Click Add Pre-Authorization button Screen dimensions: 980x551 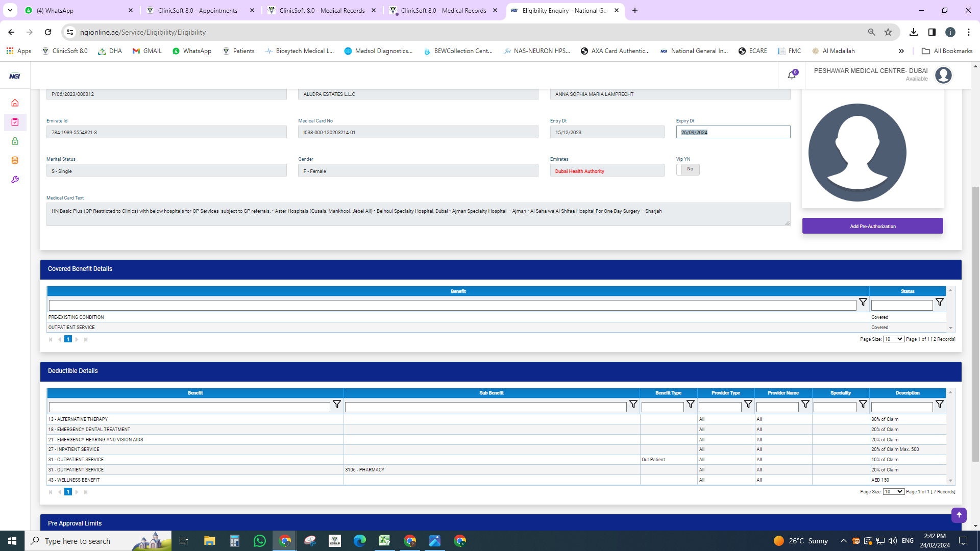[x=872, y=226]
